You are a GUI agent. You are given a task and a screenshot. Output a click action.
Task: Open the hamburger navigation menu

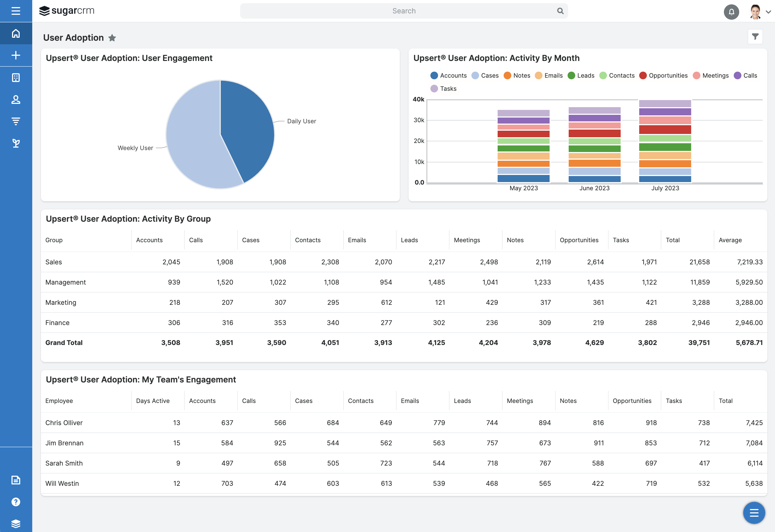point(16,11)
